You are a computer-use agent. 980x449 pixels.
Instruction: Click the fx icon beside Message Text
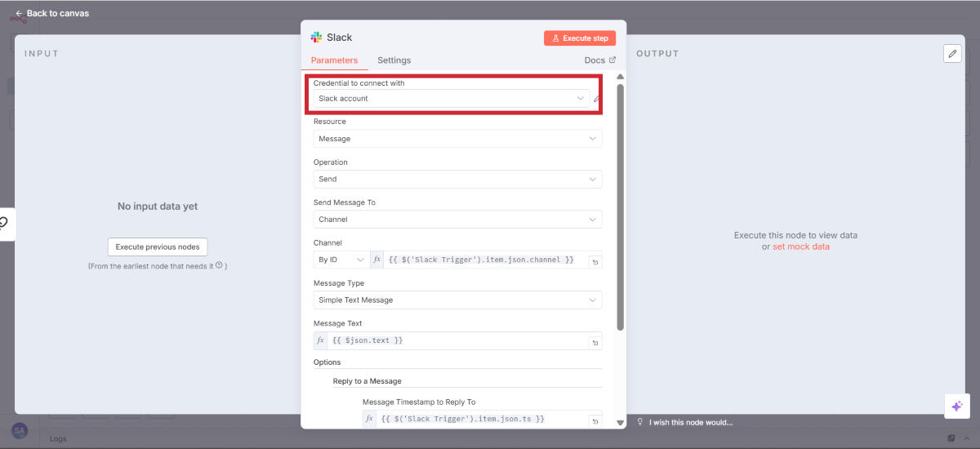(x=321, y=340)
